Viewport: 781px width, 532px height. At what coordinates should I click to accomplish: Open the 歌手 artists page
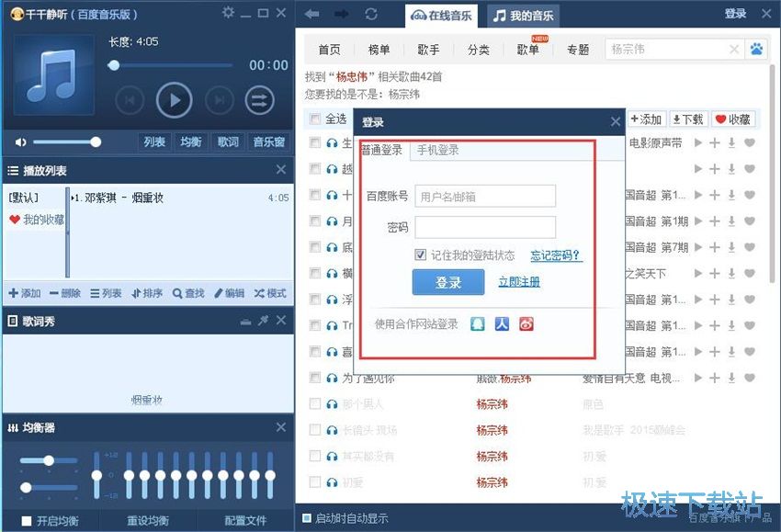click(x=428, y=50)
